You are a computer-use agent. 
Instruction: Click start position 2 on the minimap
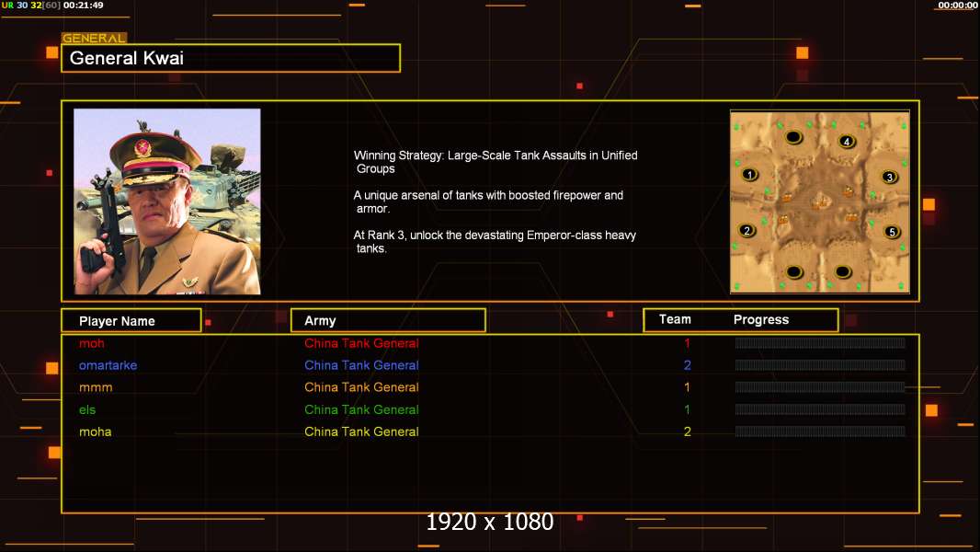tap(746, 231)
